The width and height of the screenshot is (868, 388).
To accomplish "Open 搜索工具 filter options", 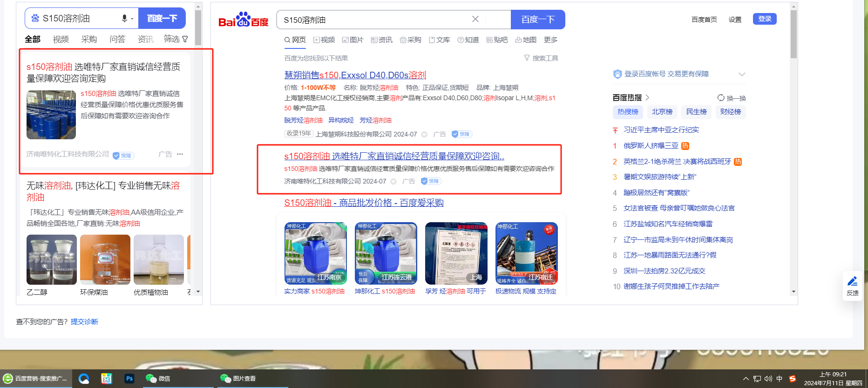I will coord(541,58).
